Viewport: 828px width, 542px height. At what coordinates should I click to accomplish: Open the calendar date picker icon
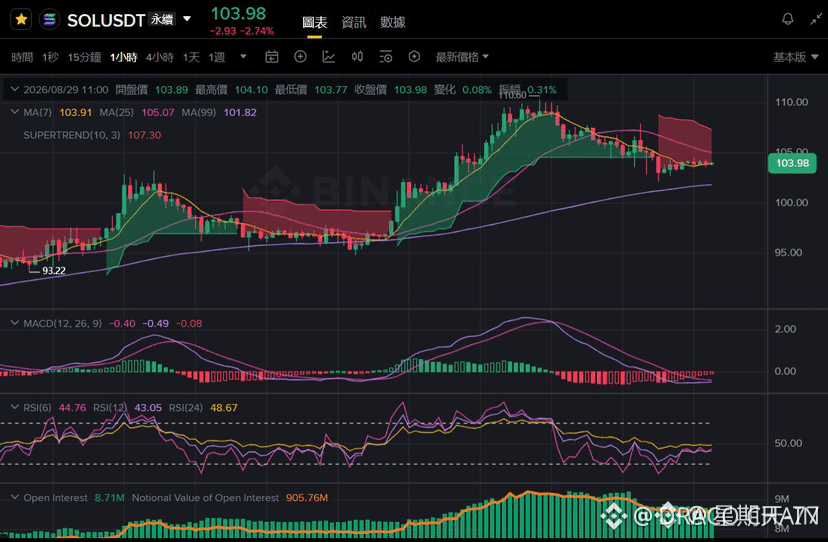coord(271,57)
